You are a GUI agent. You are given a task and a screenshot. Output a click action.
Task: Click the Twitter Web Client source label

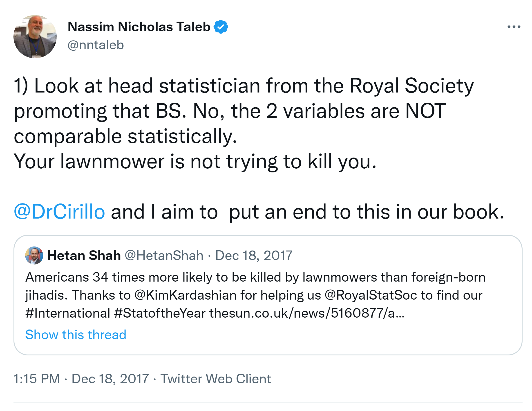(216, 379)
